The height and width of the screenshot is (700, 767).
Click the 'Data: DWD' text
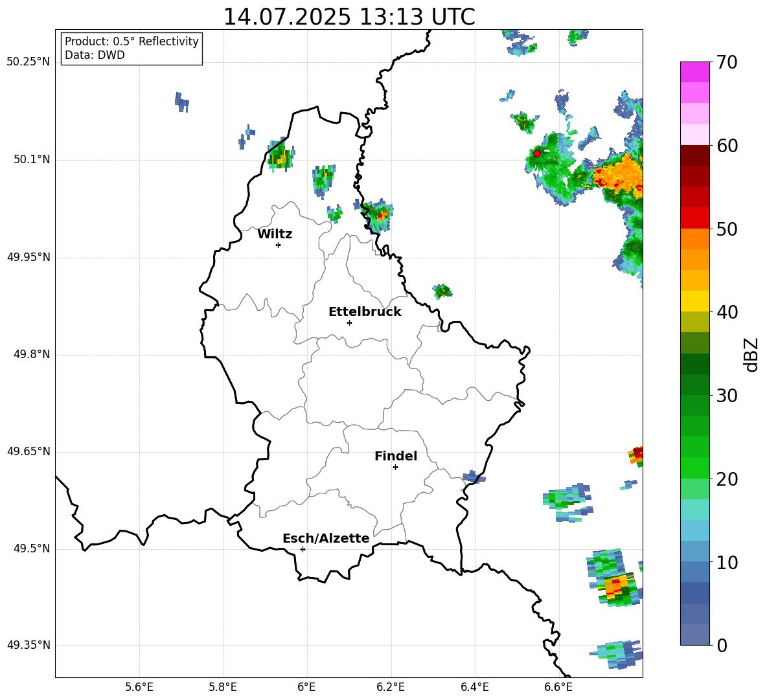tap(95, 55)
